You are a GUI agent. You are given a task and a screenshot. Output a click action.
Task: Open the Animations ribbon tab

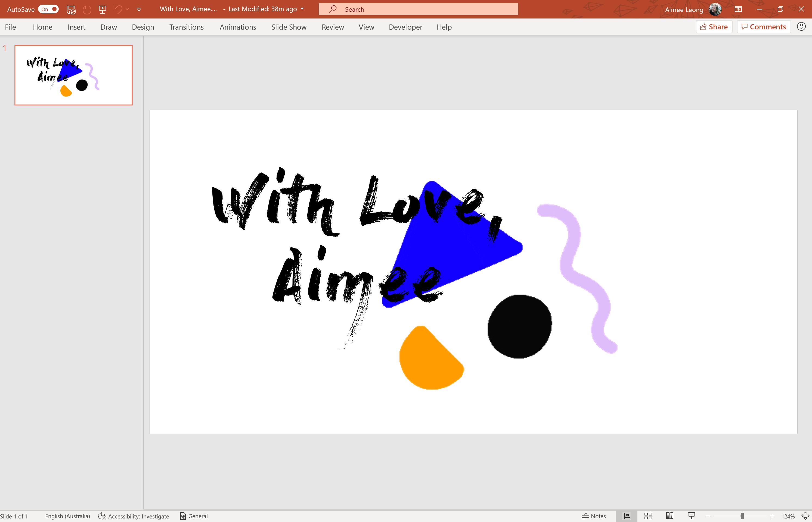pos(238,27)
